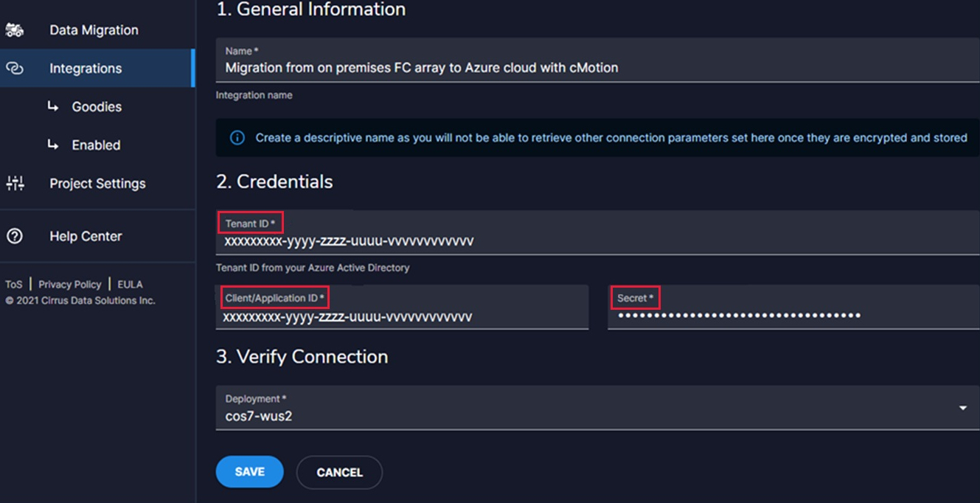Open the Data Migration menu item
Viewport: 980px width, 503px height.
click(x=94, y=30)
